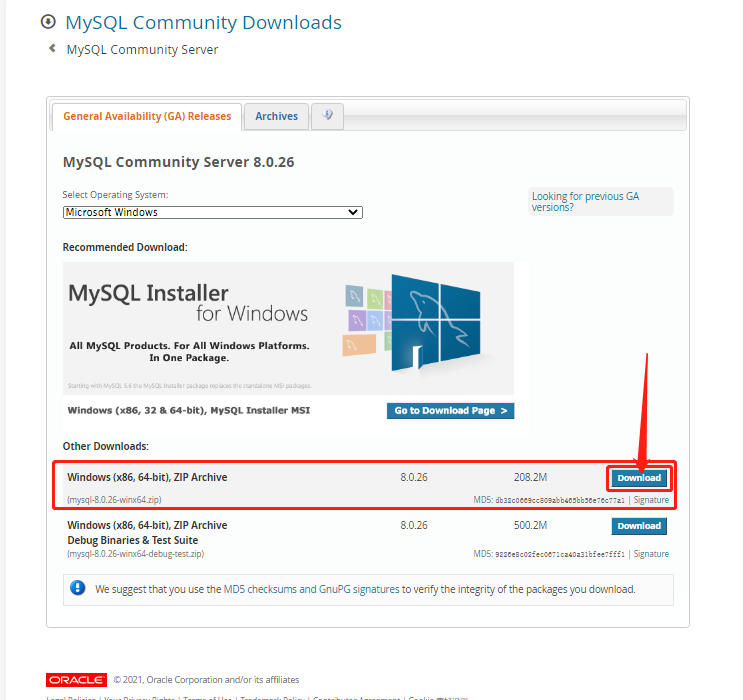
Task: Click the Recommended Download: heading
Action: point(125,247)
